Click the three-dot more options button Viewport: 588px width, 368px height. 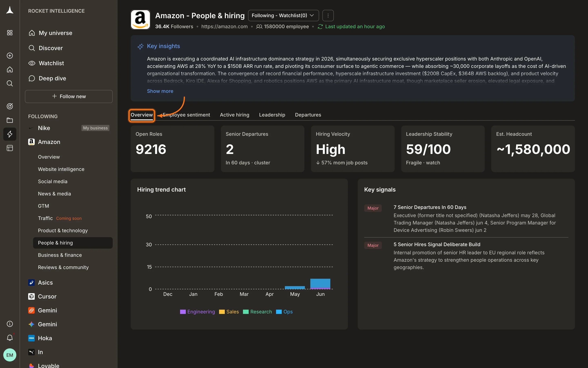pyautogui.click(x=328, y=16)
